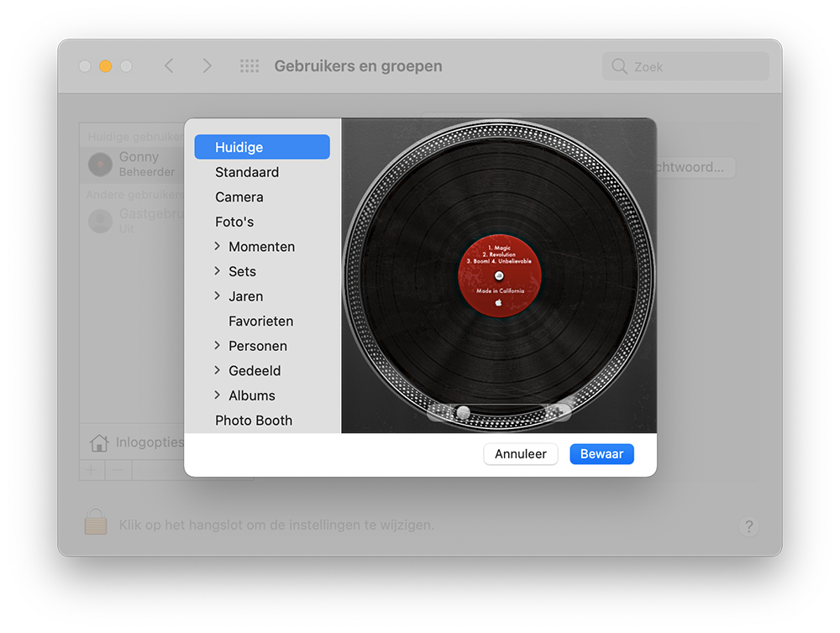
Task: Expand the Sets disclosure arrow
Action: [x=217, y=271]
